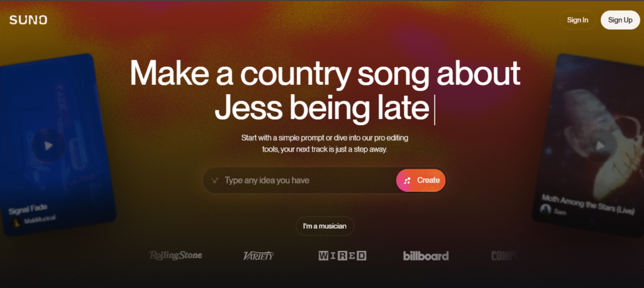
Task: Click the music note icon on Create
Action: [407, 180]
